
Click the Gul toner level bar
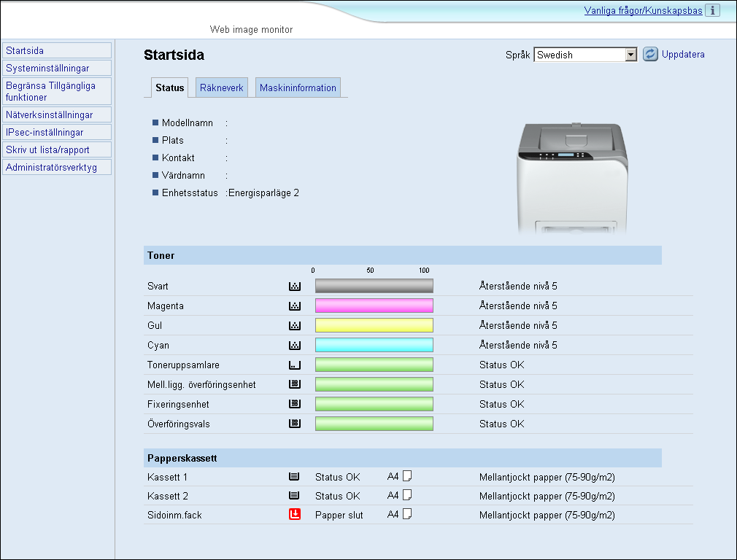374,325
